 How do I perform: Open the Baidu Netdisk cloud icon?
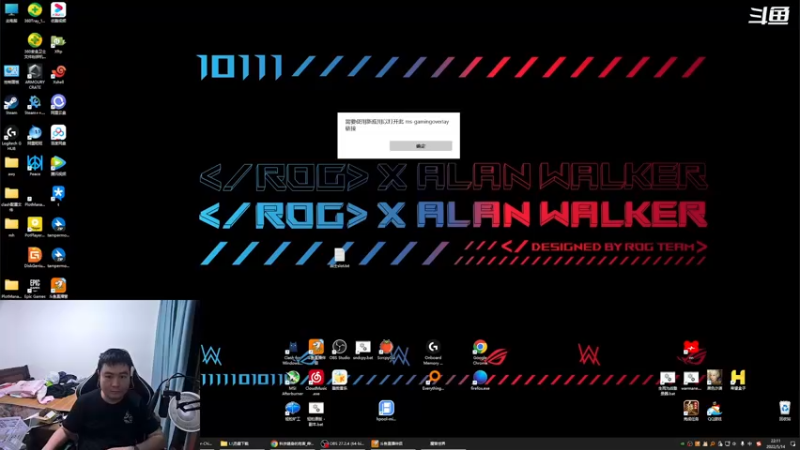[x=58, y=135]
